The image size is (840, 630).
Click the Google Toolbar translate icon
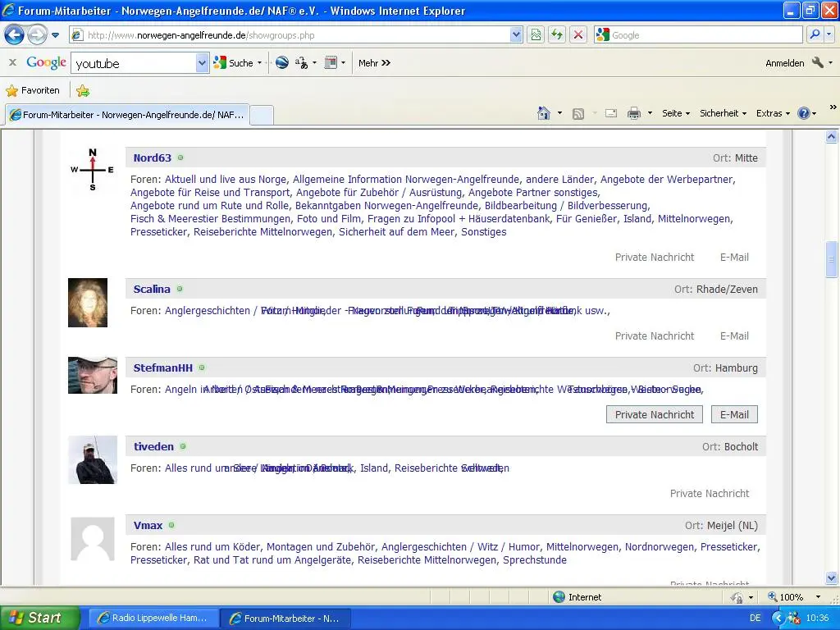coord(301,63)
